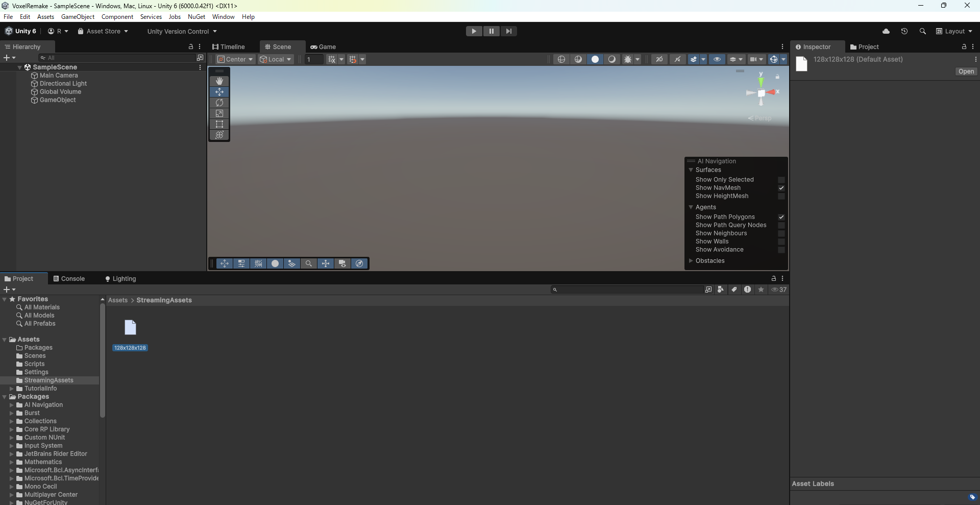
Task: Open the Layout dropdown
Action: point(955,31)
